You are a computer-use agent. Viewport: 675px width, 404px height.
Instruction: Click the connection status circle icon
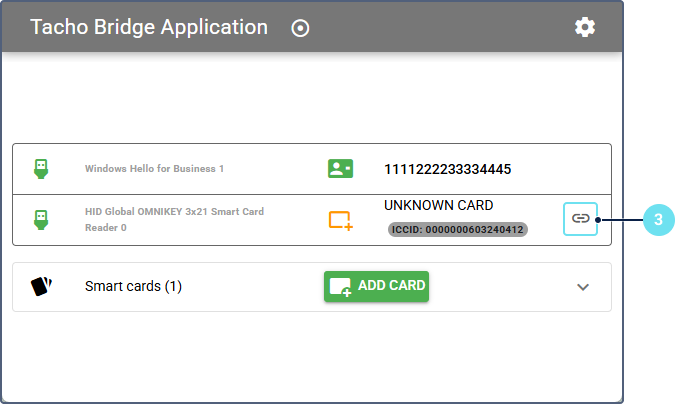[299, 28]
